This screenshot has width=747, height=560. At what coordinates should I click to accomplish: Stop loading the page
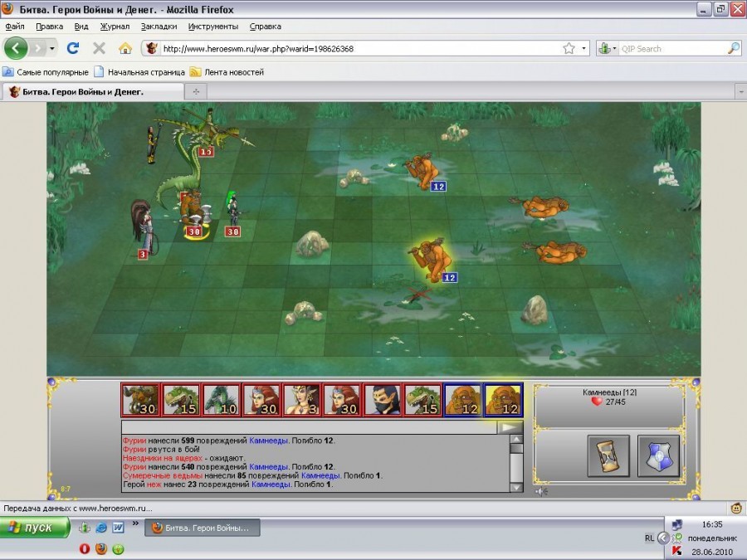click(99, 48)
